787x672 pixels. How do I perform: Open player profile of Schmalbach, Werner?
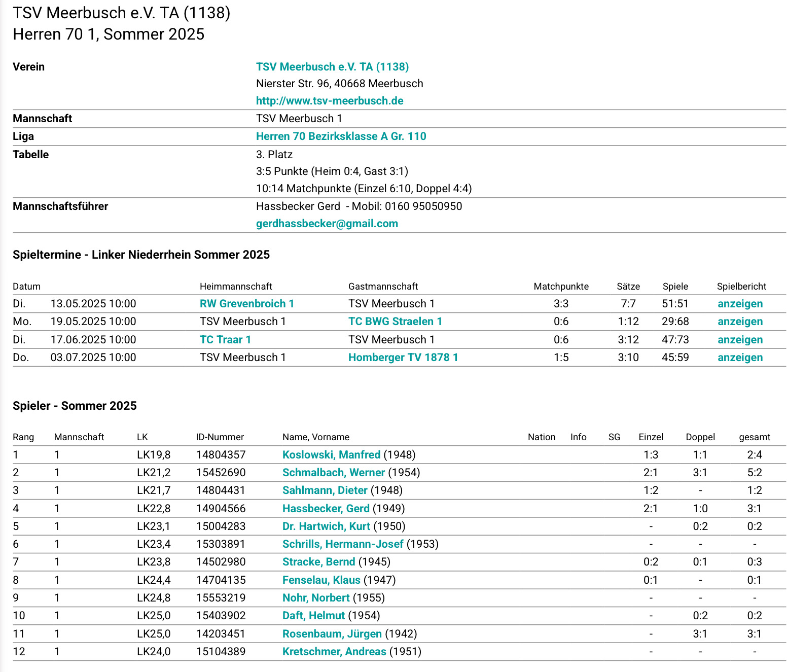333,473
